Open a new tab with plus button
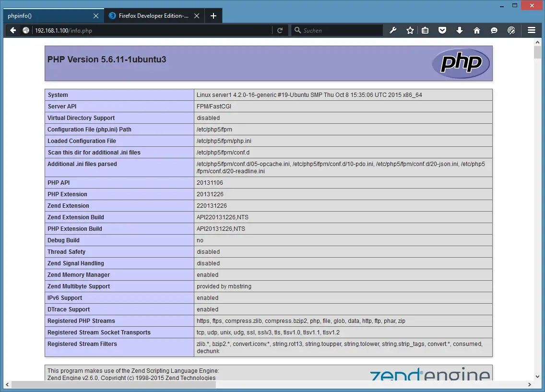This screenshot has height=392, width=545. [213, 16]
